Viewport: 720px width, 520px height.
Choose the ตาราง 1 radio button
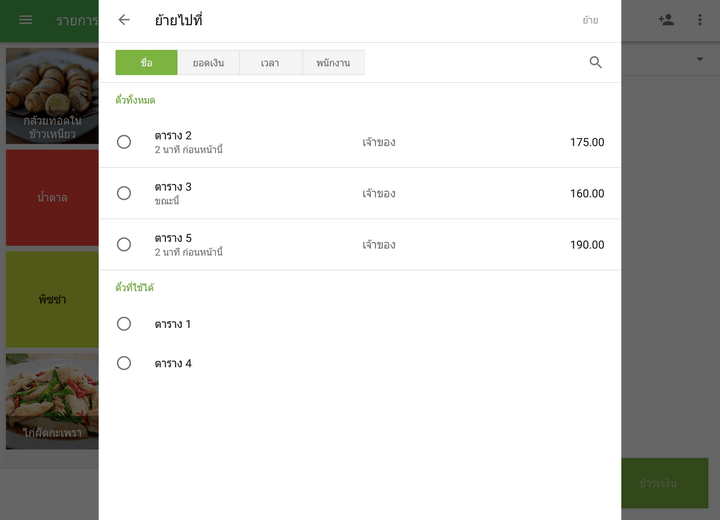[x=124, y=324]
